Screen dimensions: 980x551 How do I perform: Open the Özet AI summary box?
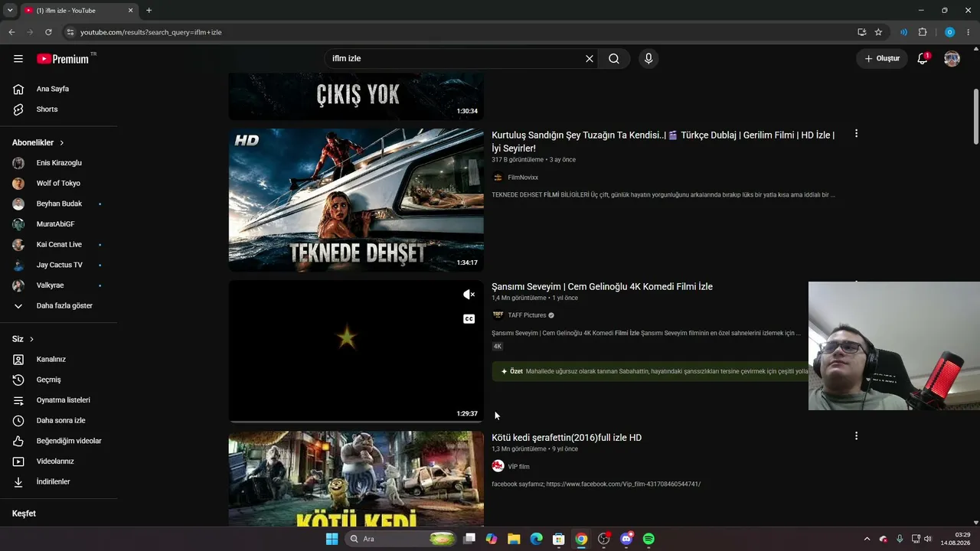[650, 371]
